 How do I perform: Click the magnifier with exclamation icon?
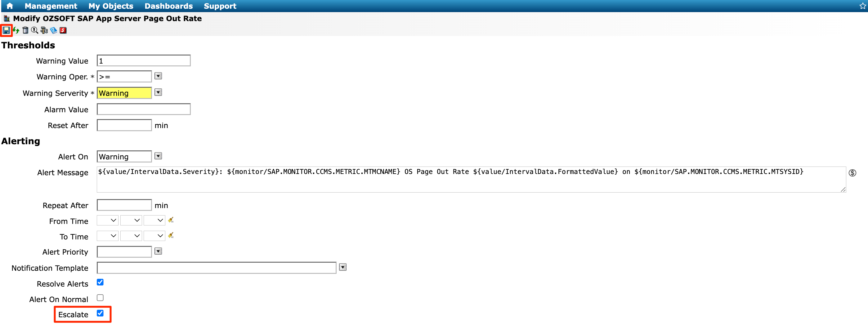tap(34, 30)
